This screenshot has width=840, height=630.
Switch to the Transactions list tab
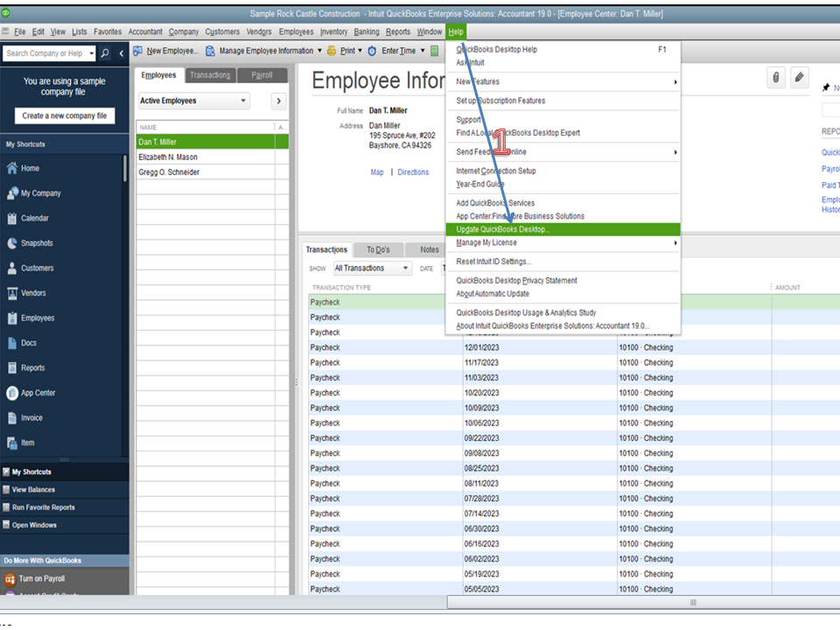210,75
